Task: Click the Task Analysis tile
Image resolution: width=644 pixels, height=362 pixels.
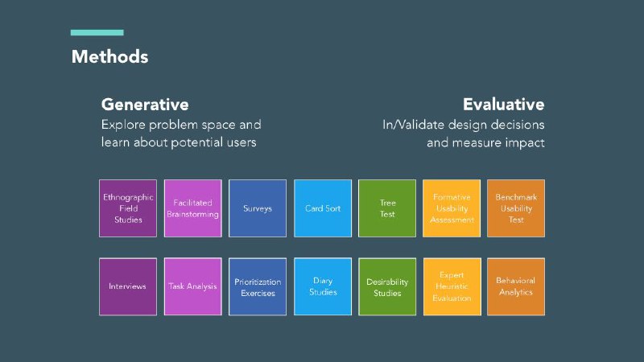Action: pos(192,286)
